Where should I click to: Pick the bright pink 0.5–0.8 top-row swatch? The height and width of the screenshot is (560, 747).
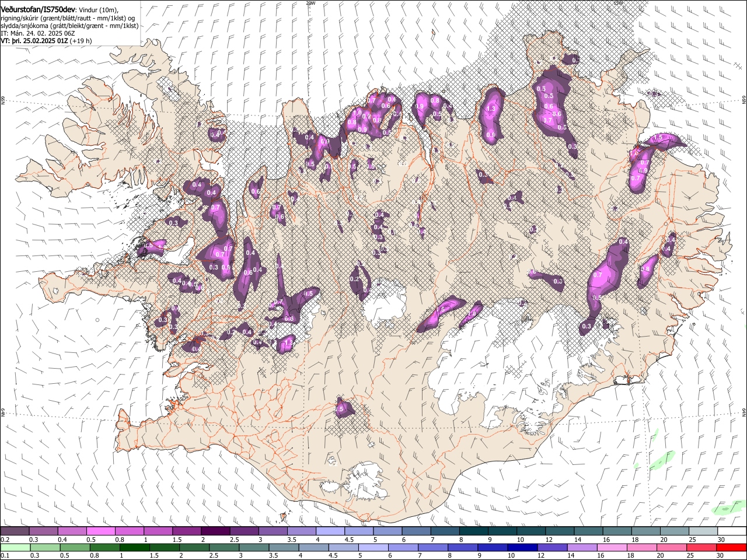tap(100, 531)
